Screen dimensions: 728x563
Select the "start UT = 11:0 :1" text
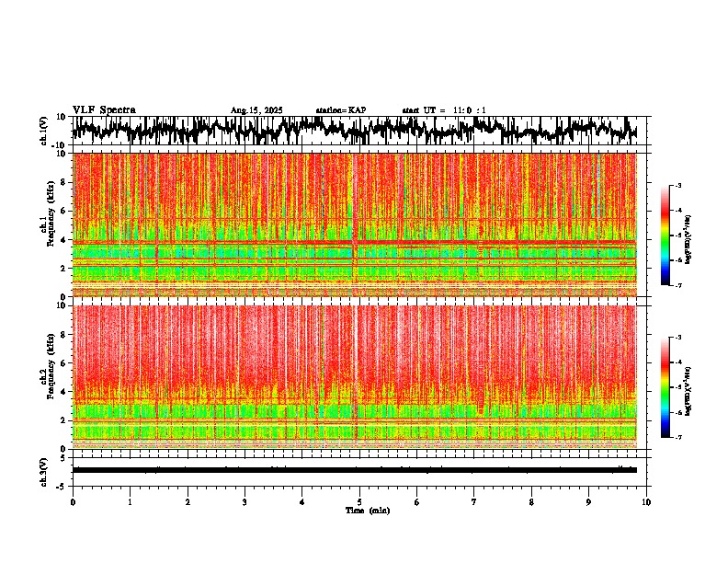[x=444, y=110]
